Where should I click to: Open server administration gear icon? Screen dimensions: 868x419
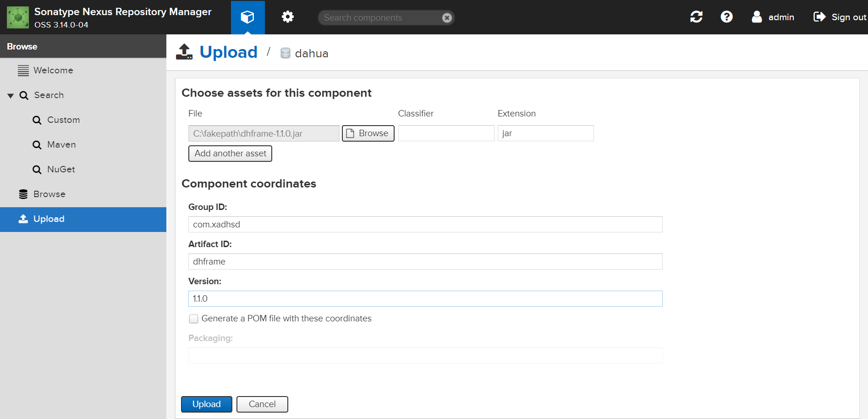coord(288,17)
